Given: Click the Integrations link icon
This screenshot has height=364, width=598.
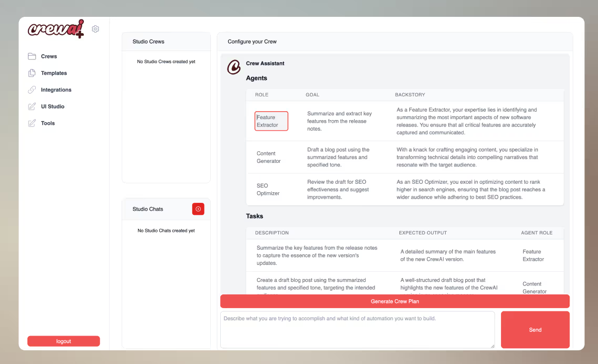Looking at the screenshot, I should (x=32, y=90).
